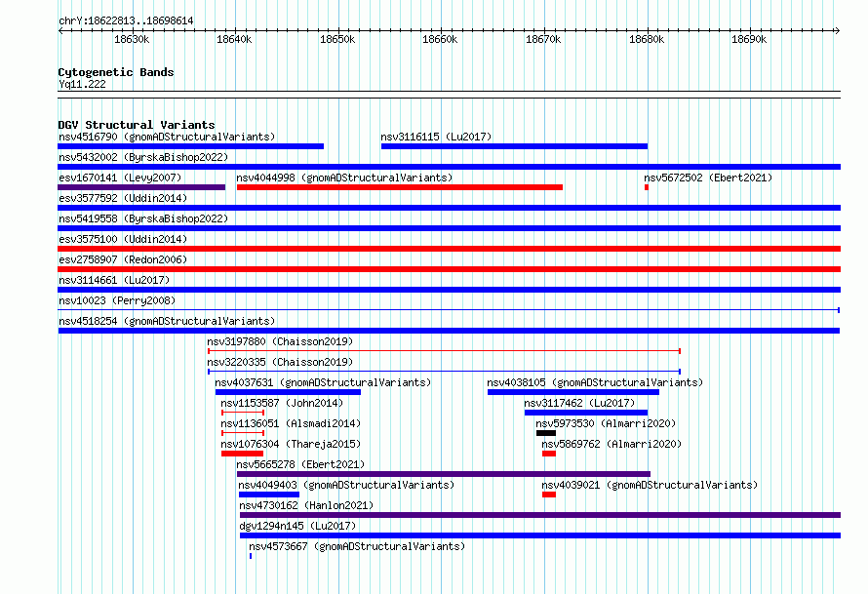Viewport: 868px width, 594px height.
Task: Select the Yq11.222 band label
Action: [82, 84]
